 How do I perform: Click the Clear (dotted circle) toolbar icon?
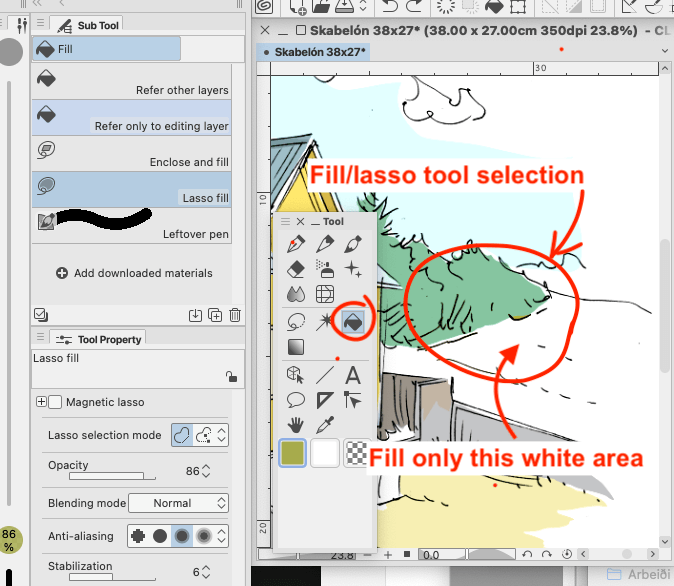446,6
